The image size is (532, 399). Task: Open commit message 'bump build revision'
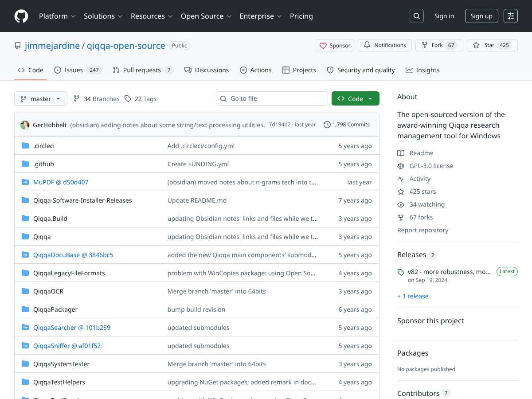(196, 309)
